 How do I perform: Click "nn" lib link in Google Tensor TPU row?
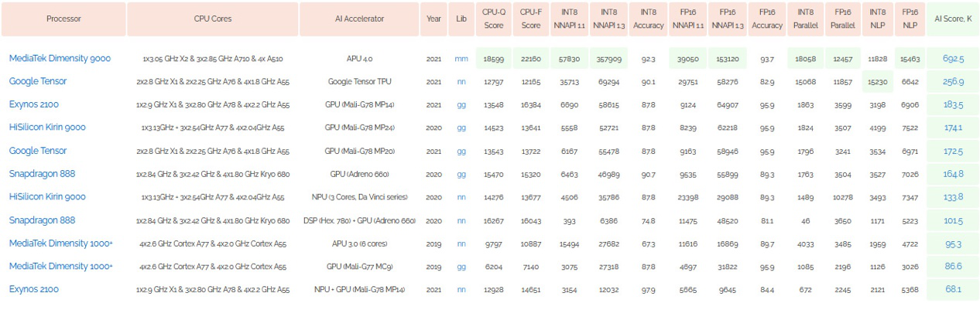pyautogui.click(x=461, y=82)
